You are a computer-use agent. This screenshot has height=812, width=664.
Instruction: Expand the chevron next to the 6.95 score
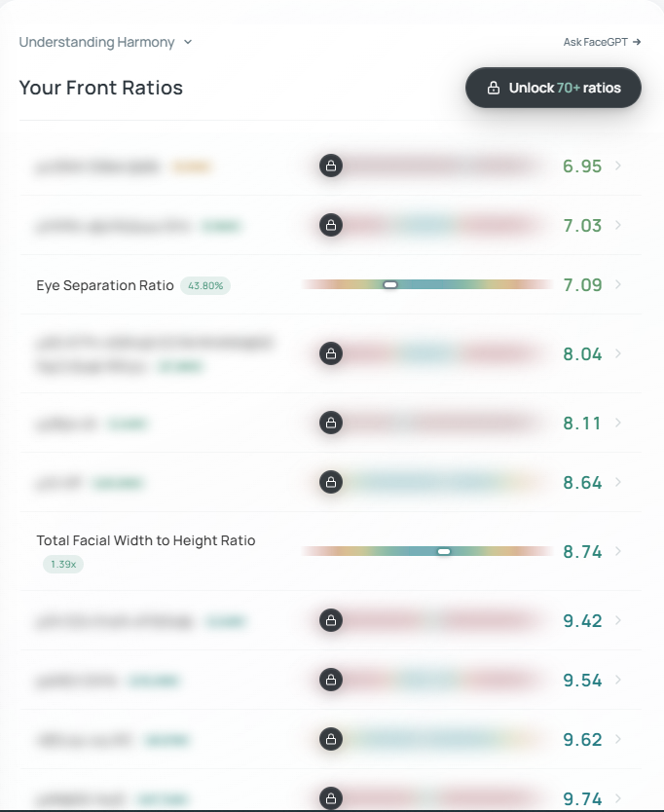(x=618, y=166)
